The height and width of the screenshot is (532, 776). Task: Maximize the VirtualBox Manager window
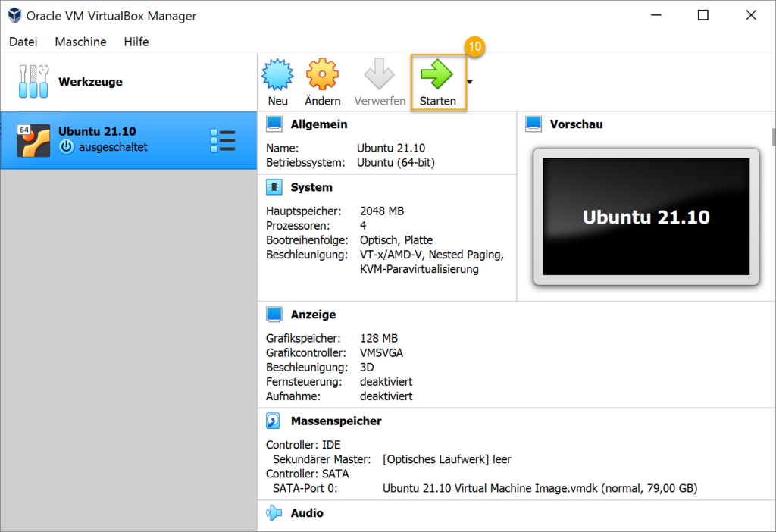(702, 15)
